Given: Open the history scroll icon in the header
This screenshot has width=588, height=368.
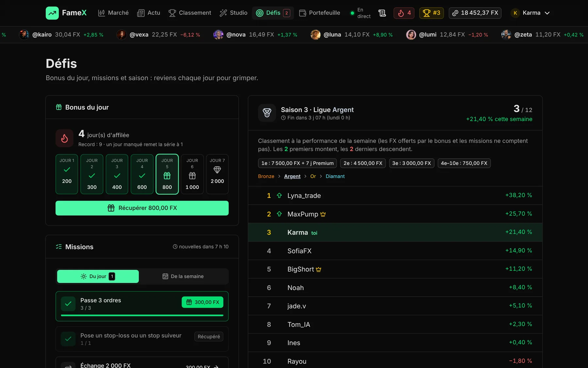Looking at the screenshot, I should point(382,13).
